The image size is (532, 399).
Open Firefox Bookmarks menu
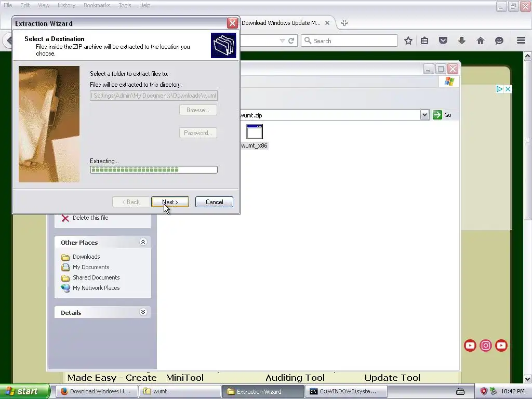(97, 5)
